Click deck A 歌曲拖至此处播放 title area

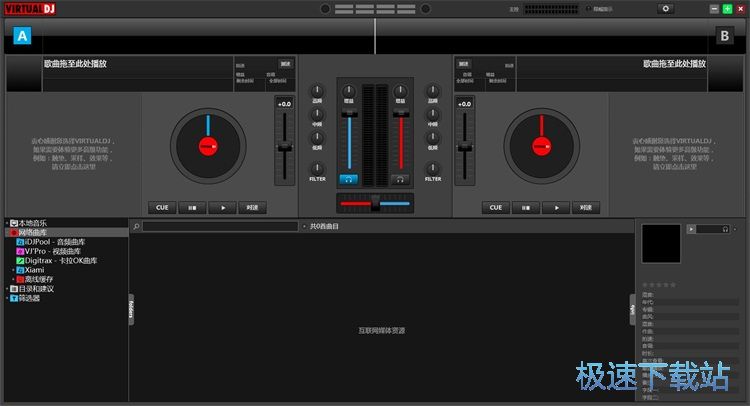[75, 64]
